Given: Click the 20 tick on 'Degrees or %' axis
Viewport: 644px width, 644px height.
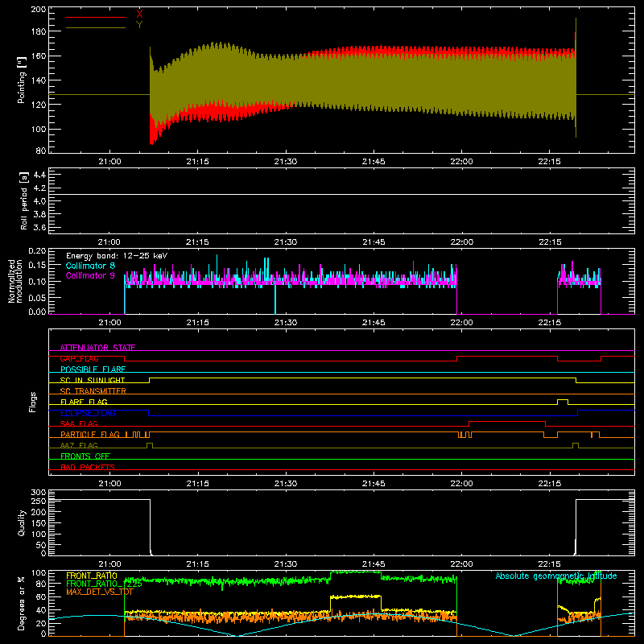Looking at the screenshot, I should 41,623.
